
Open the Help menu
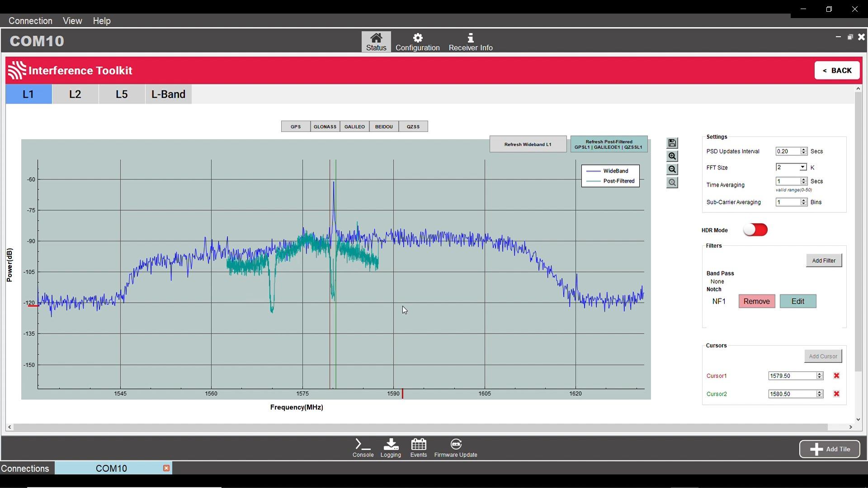(x=102, y=21)
